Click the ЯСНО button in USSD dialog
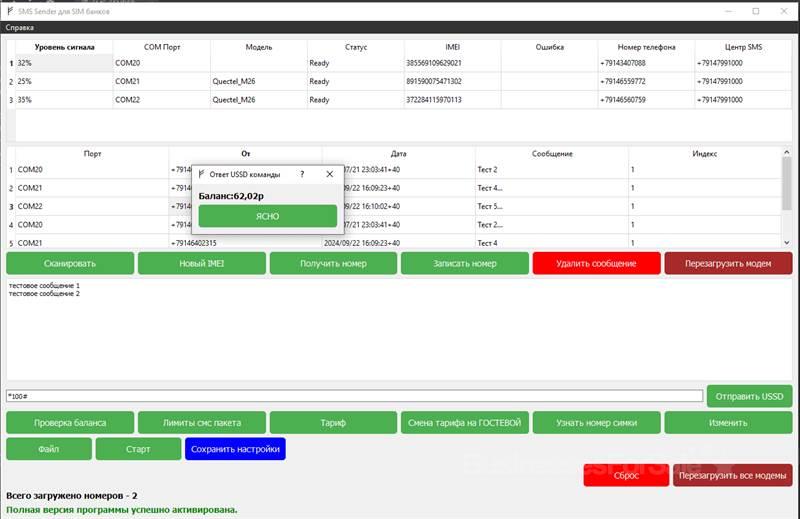This screenshot has height=519, width=800. pos(267,216)
